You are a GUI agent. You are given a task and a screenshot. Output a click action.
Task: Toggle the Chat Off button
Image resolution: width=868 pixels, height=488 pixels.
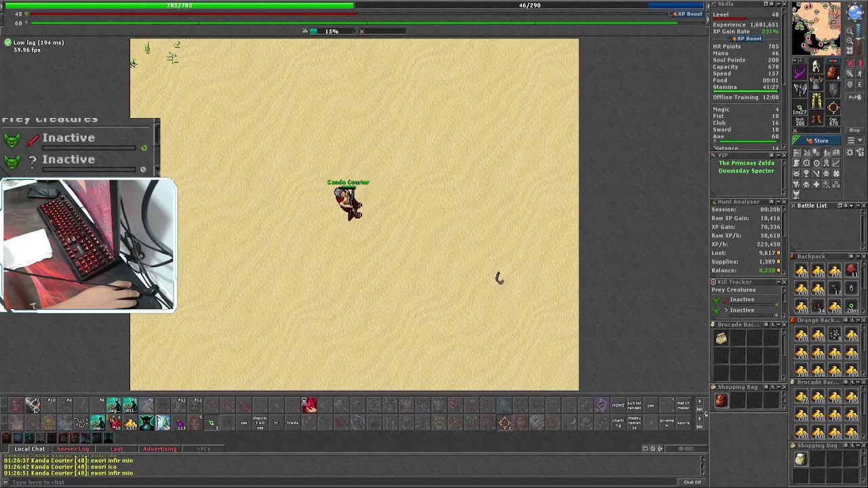pos(692,482)
